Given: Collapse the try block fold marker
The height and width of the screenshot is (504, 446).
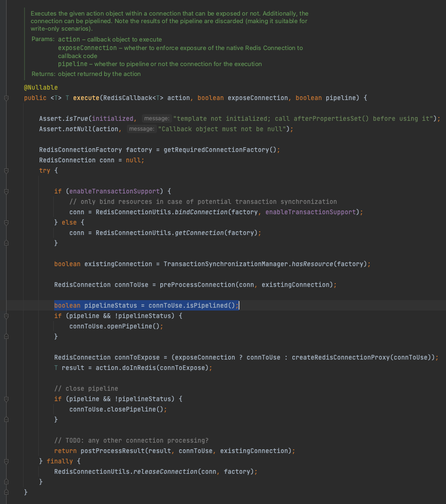Looking at the screenshot, I should [6, 171].
